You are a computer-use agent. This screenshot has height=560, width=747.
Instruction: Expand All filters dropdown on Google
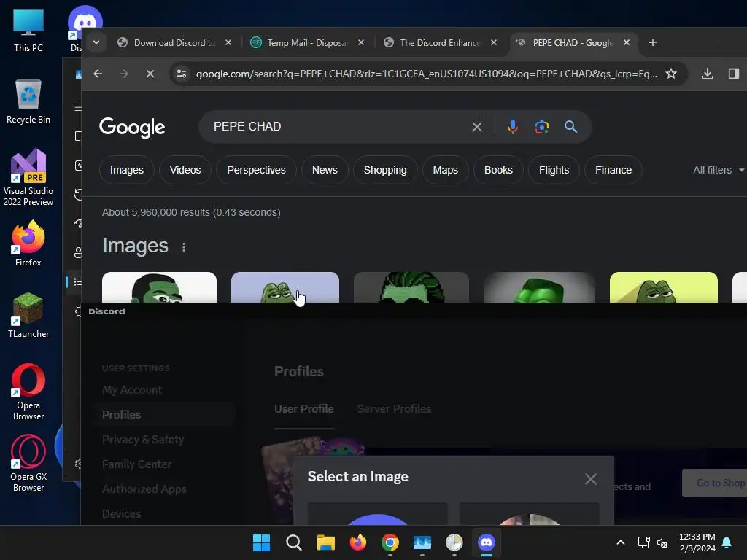click(719, 170)
